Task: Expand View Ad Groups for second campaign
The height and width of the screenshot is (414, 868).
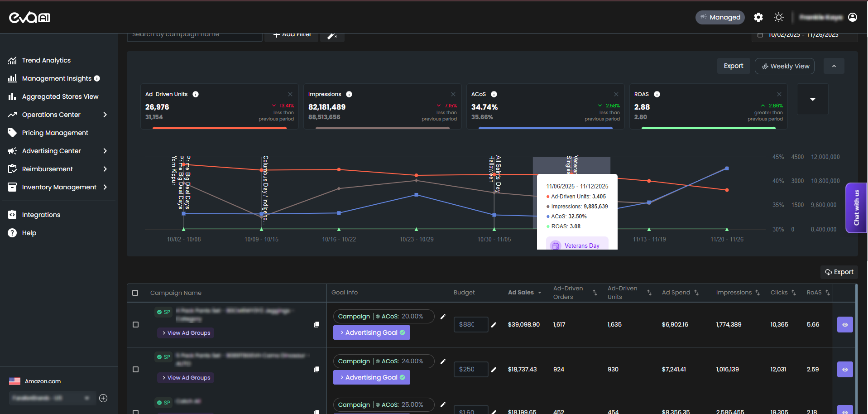Action: 186,378
